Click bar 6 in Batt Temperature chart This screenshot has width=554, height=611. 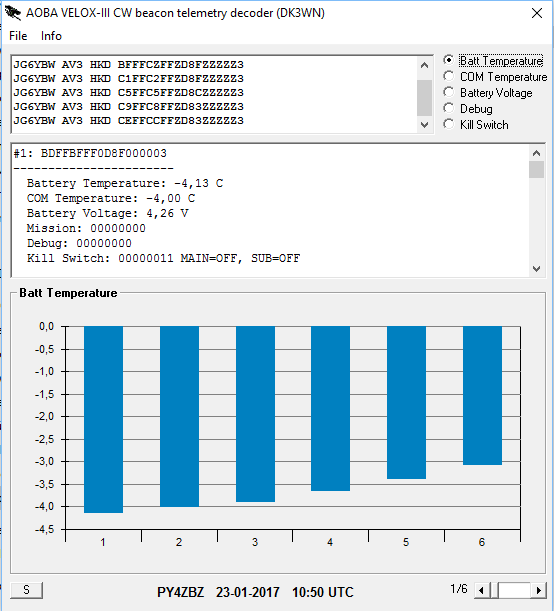pyautogui.click(x=482, y=395)
